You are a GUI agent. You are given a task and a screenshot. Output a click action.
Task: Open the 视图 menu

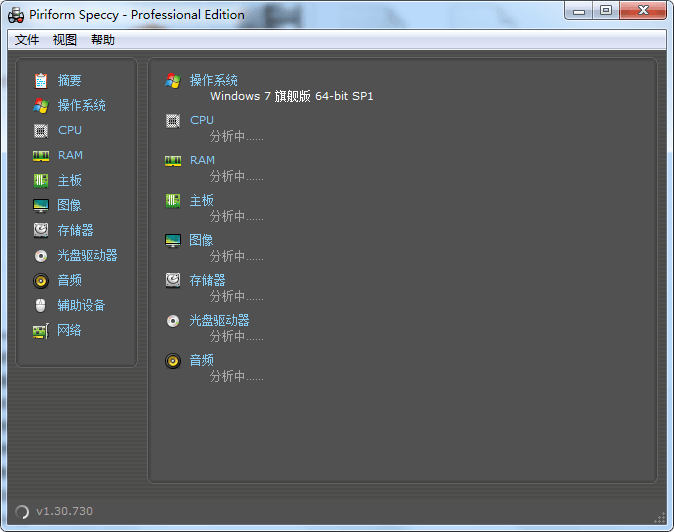coord(65,40)
